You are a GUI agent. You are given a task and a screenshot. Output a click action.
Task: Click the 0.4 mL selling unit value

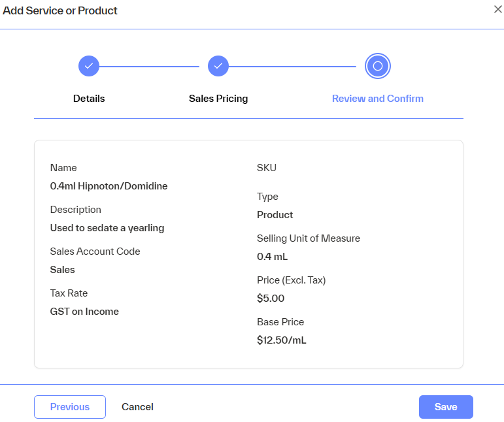272,257
